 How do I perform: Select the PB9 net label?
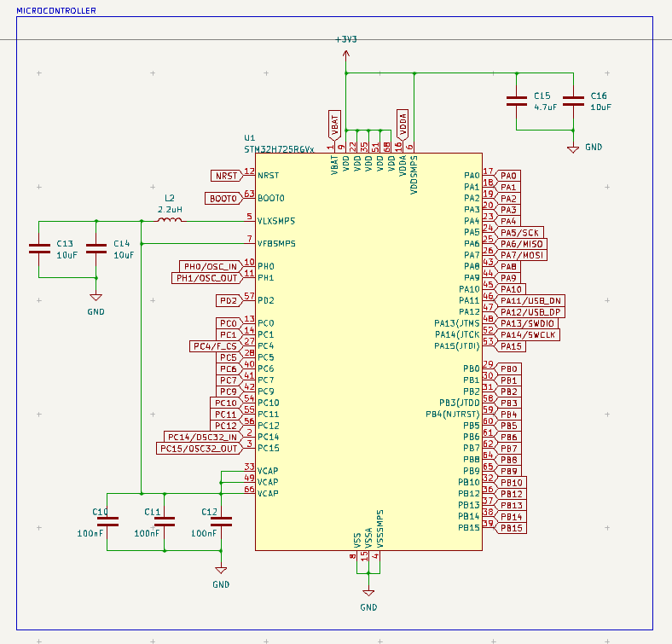tap(508, 472)
